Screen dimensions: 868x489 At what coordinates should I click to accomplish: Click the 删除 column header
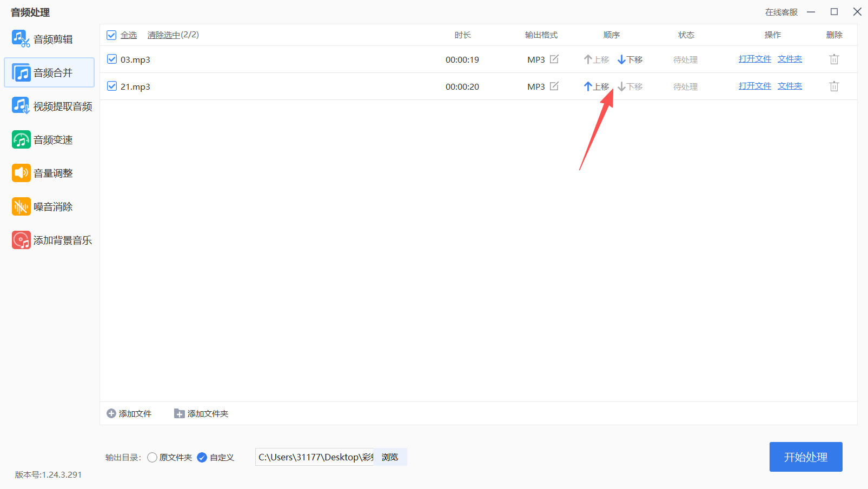pyautogui.click(x=834, y=35)
